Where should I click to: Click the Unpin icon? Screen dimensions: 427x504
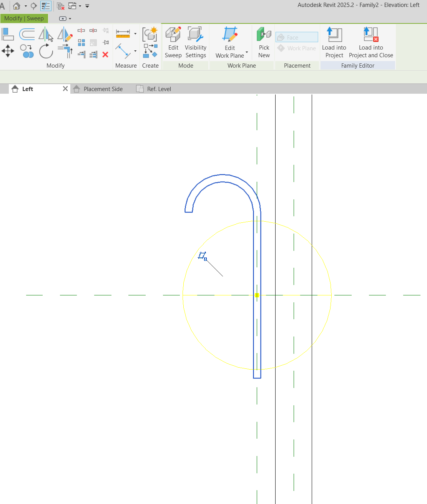click(106, 30)
